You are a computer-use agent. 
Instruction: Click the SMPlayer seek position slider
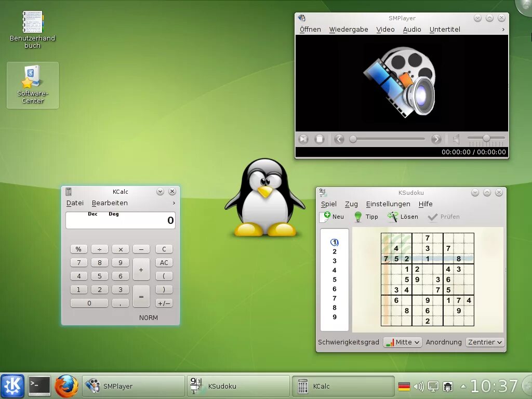pos(387,139)
